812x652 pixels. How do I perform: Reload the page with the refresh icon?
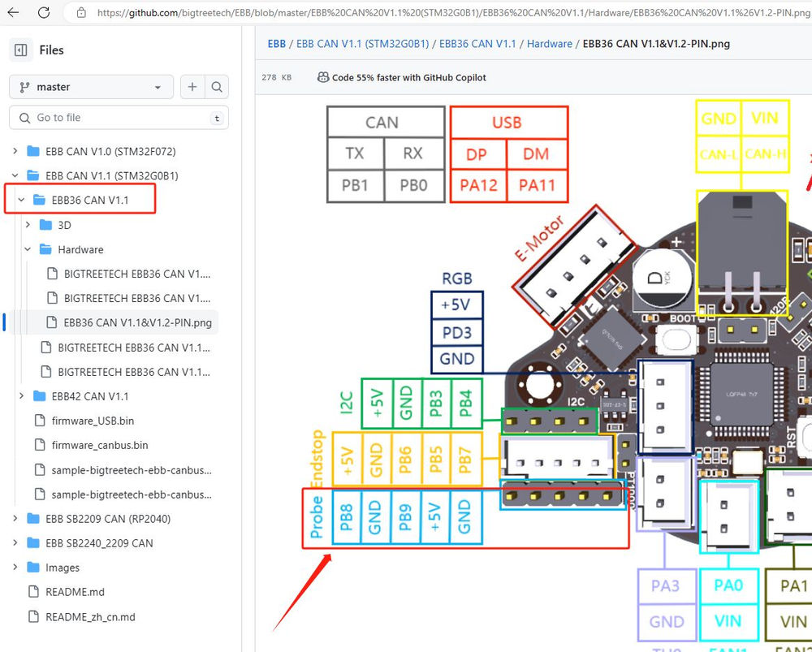[x=43, y=13]
